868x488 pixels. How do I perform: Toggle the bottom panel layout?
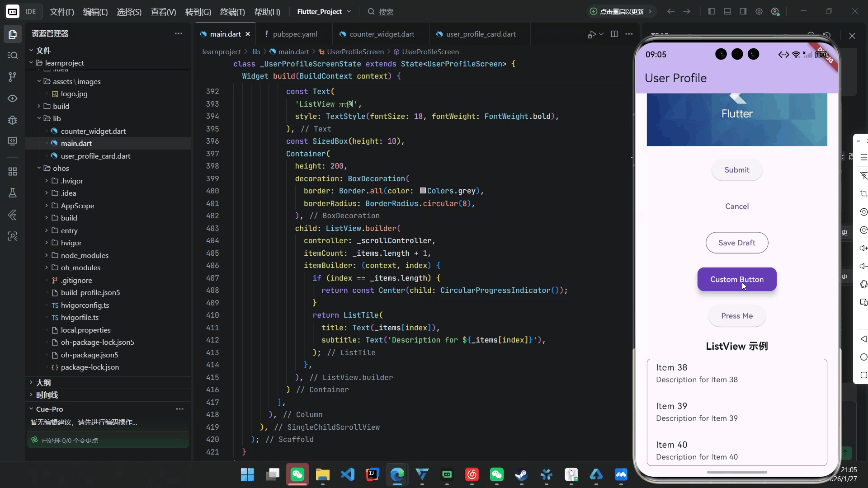(727, 12)
